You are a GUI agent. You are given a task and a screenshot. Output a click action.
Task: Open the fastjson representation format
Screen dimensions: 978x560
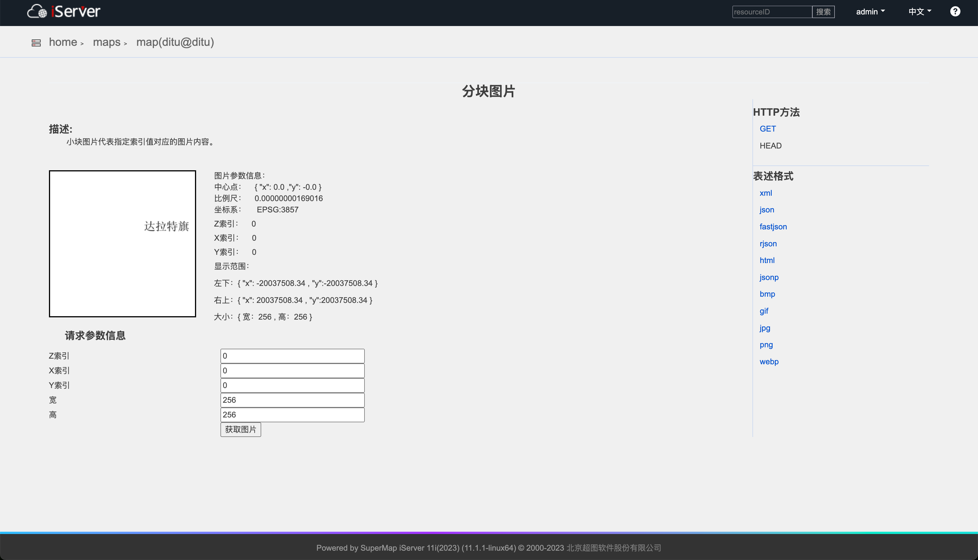pos(773,227)
